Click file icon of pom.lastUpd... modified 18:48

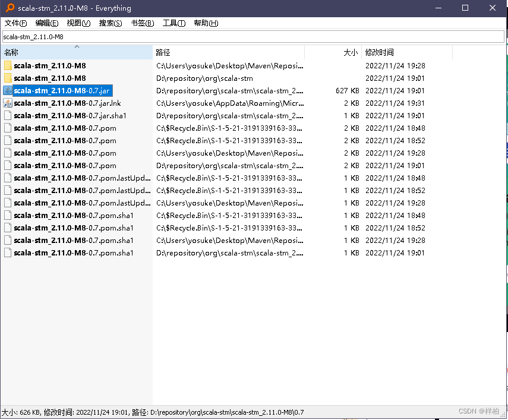(x=8, y=178)
